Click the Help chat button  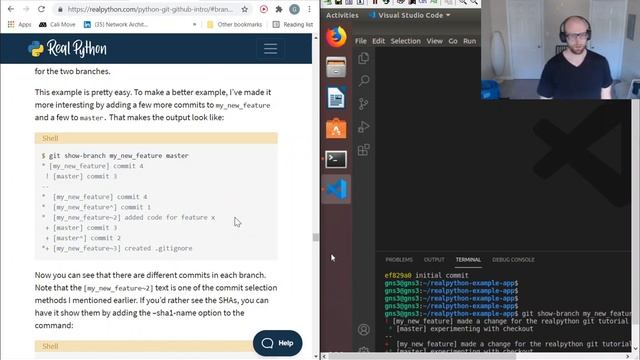(278, 343)
